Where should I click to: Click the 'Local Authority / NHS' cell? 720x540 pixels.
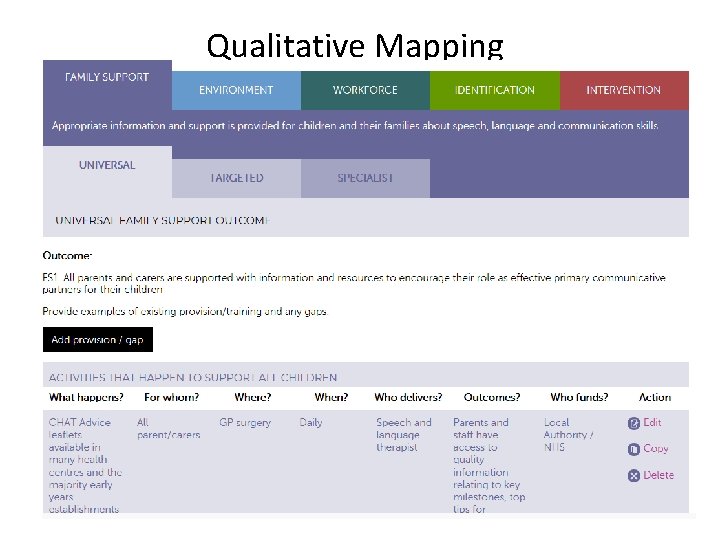(x=568, y=435)
